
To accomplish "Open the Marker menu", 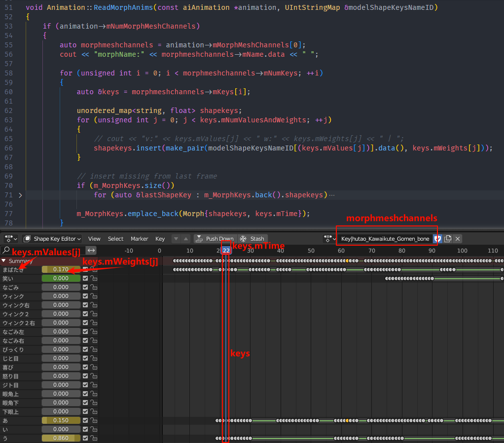I will click(x=139, y=239).
